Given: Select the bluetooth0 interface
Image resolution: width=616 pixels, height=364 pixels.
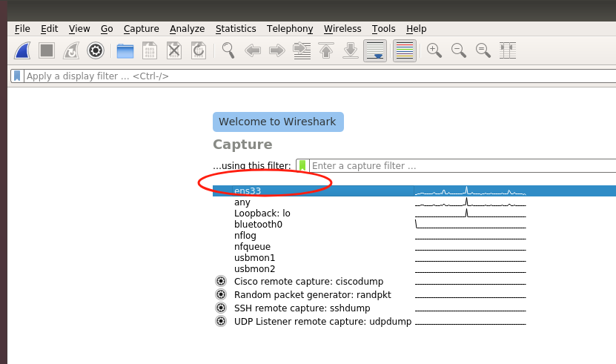Looking at the screenshot, I should pyautogui.click(x=258, y=224).
